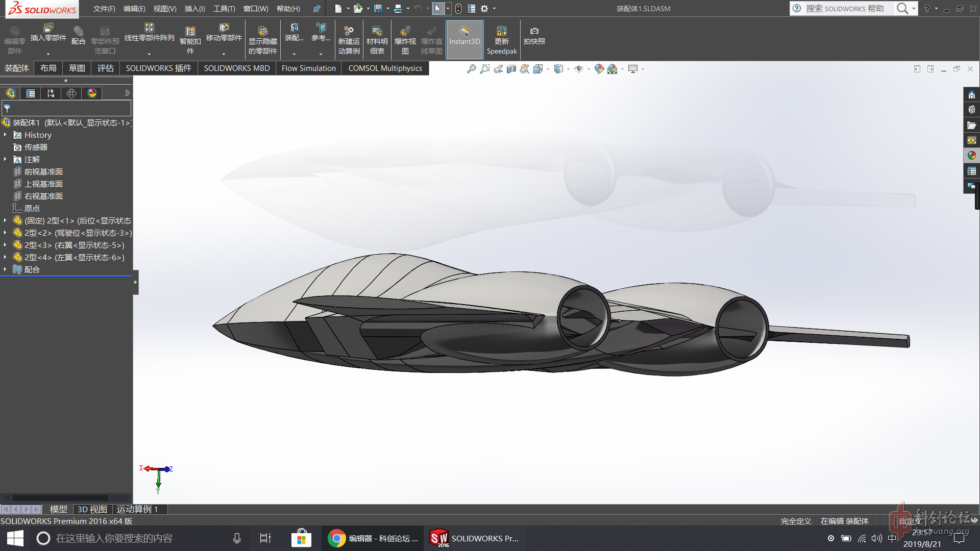The height and width of the screenshot is (551, 980).
Task: Select the 传感器 sensors item
Action: [30, 147]
